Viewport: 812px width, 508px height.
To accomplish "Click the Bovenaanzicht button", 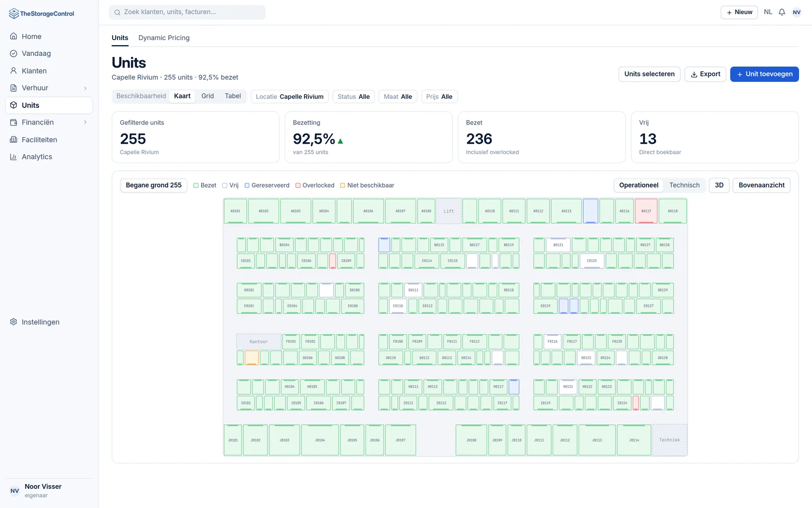I will click(x=761, y=185).
